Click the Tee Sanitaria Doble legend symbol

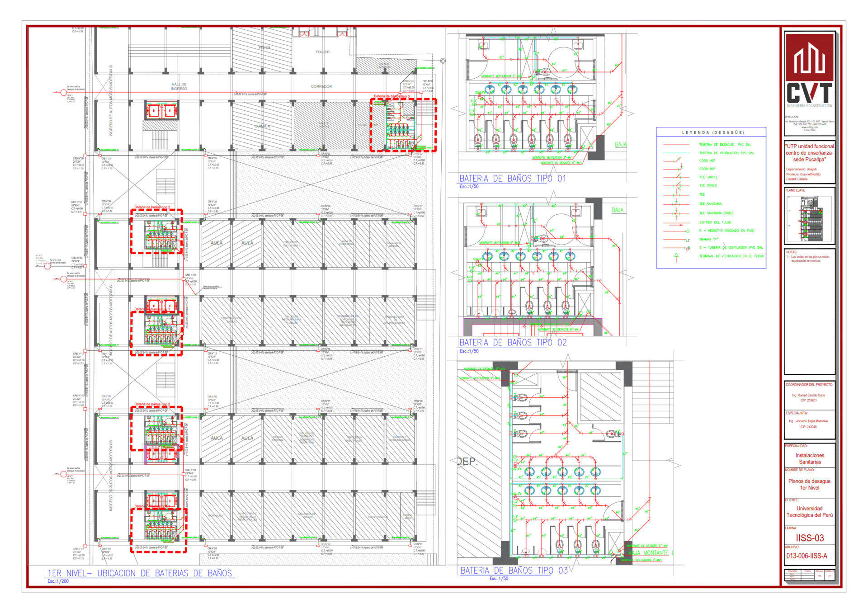pos(676,213)
